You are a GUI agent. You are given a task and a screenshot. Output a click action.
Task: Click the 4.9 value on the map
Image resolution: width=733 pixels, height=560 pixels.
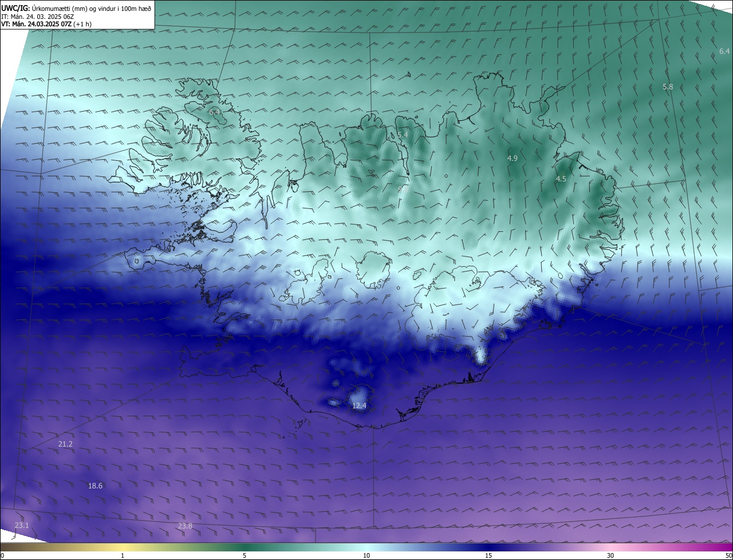click(513, 158)
